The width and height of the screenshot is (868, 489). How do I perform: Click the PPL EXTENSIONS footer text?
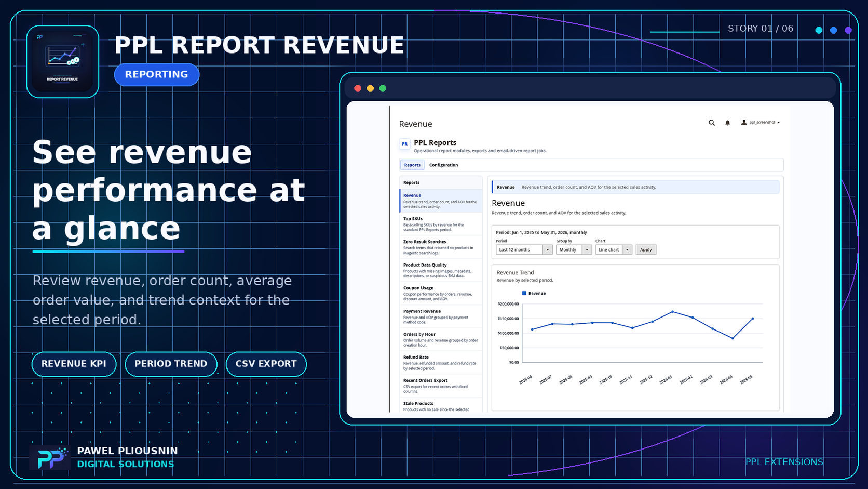click(784, 462)
